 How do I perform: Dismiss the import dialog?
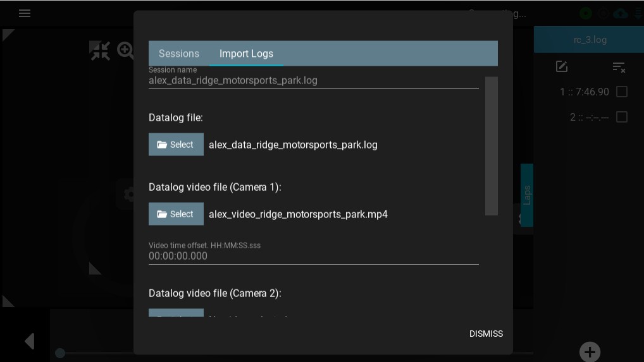(486, 334)
